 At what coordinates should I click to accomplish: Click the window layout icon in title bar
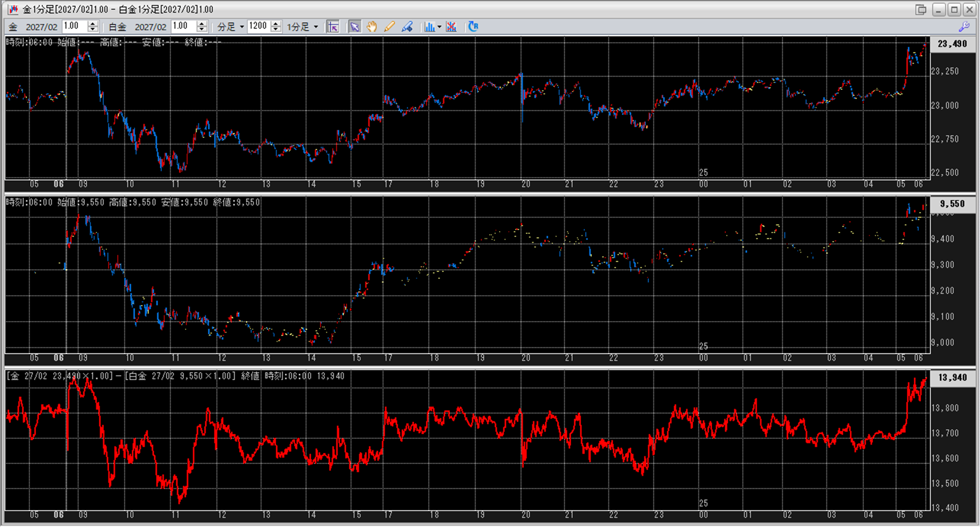[920, 9]
